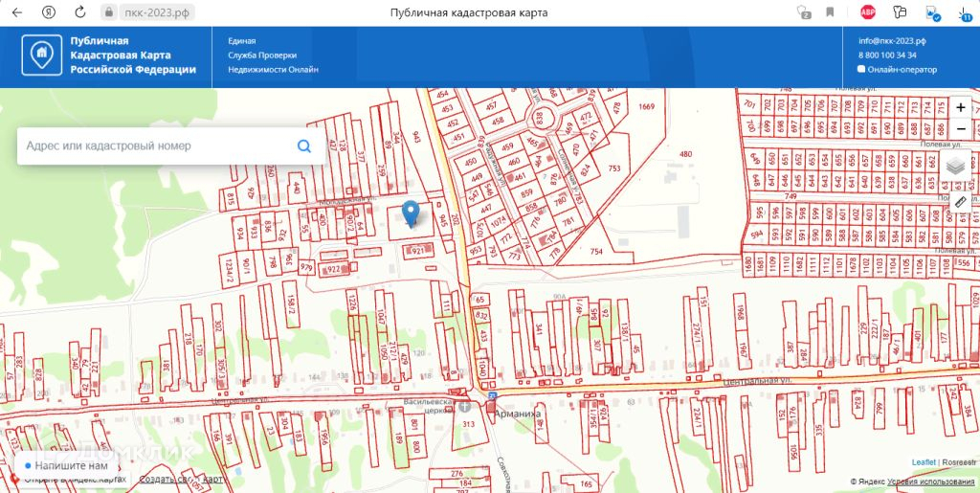Call the 8 800 100 34 34 number
Image resolution: width=980 pixels, height=493 pixels.
[x=887, y=55]
